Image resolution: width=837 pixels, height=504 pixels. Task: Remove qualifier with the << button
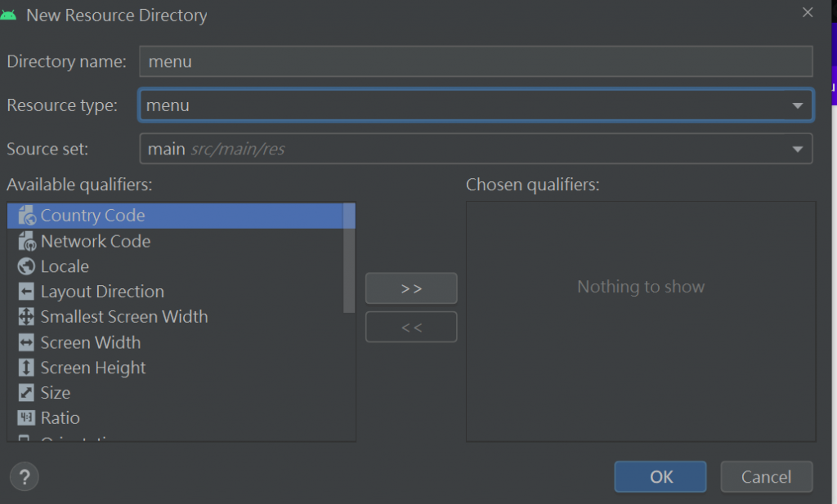coord(411,328)
